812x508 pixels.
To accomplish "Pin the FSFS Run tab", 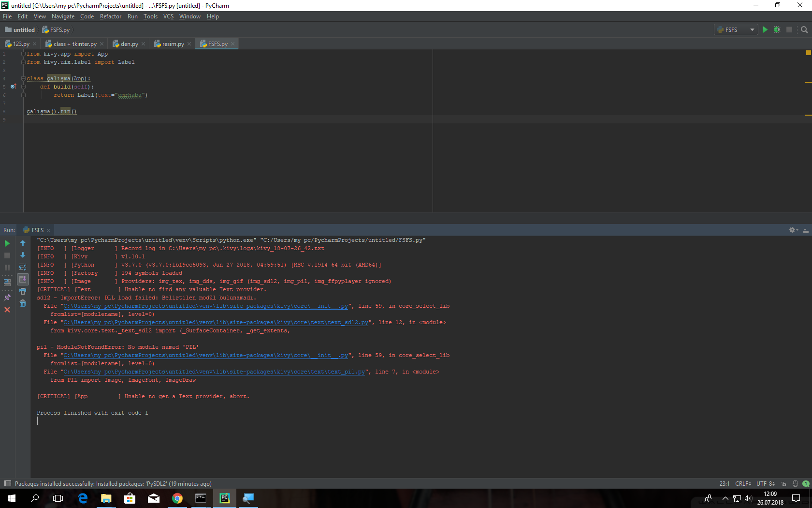I will pos(7,298).
